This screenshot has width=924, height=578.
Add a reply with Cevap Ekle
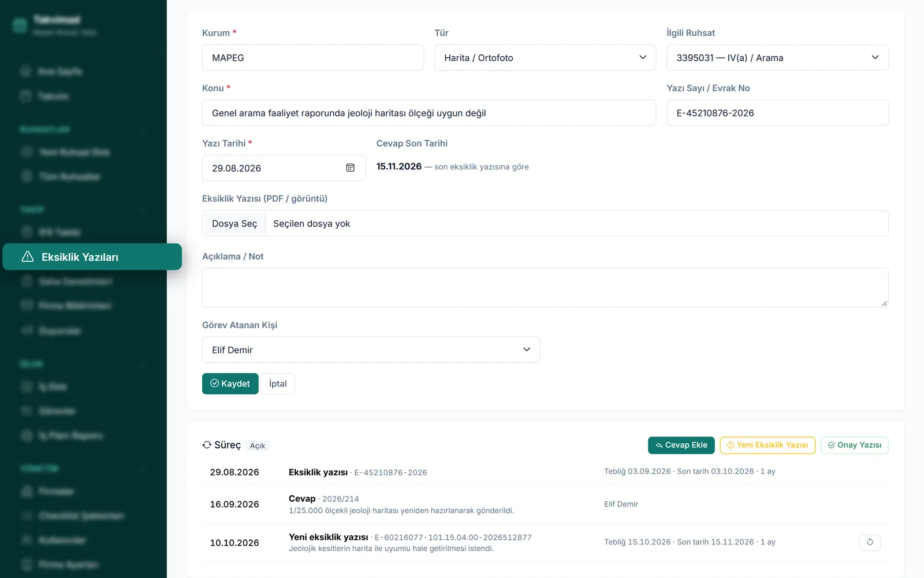pyautogui.click(x=681, y=445)
